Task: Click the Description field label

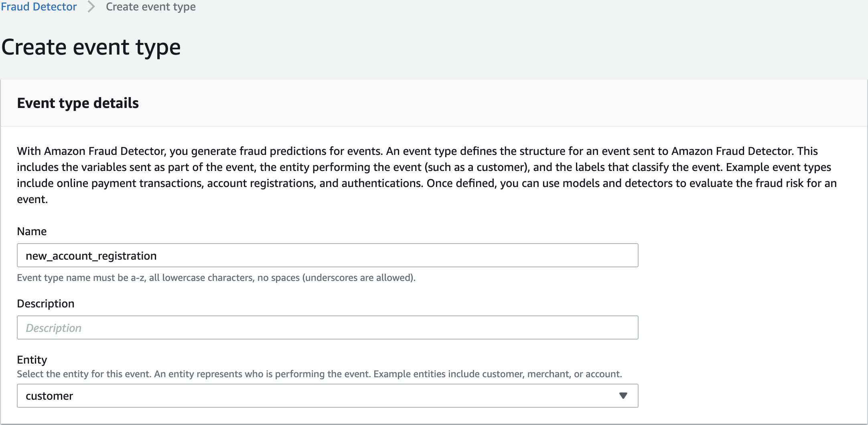Action: tap(46, 304)
